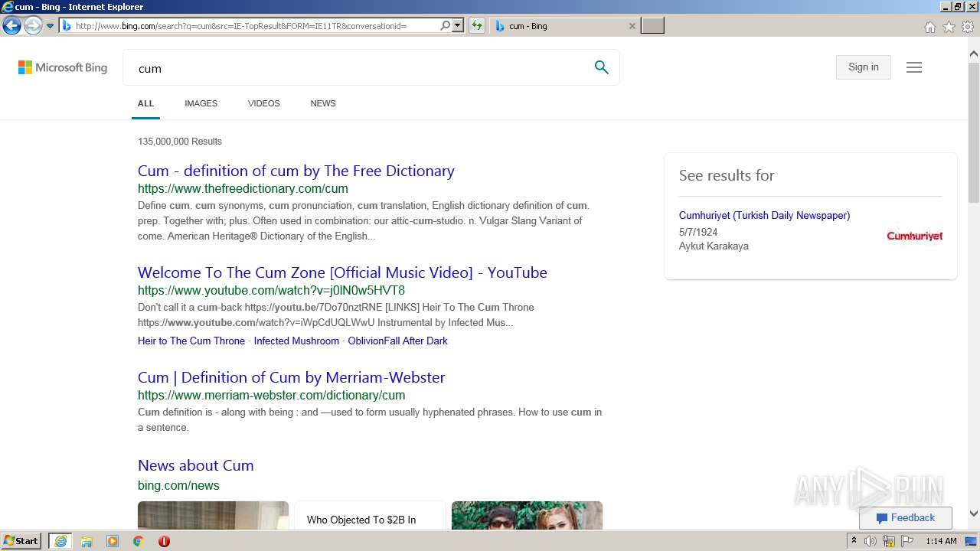Switch to the IMAGES tab
Image resolution: width=980 pixels, height=551 pixels.
click(x=201, y=103)
